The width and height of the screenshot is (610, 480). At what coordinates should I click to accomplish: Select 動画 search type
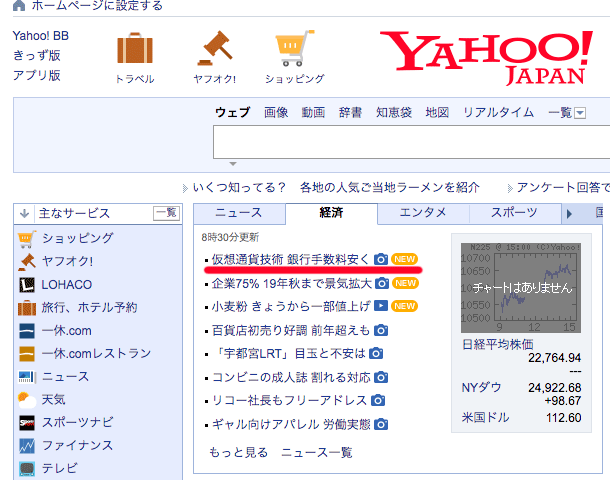313,112
